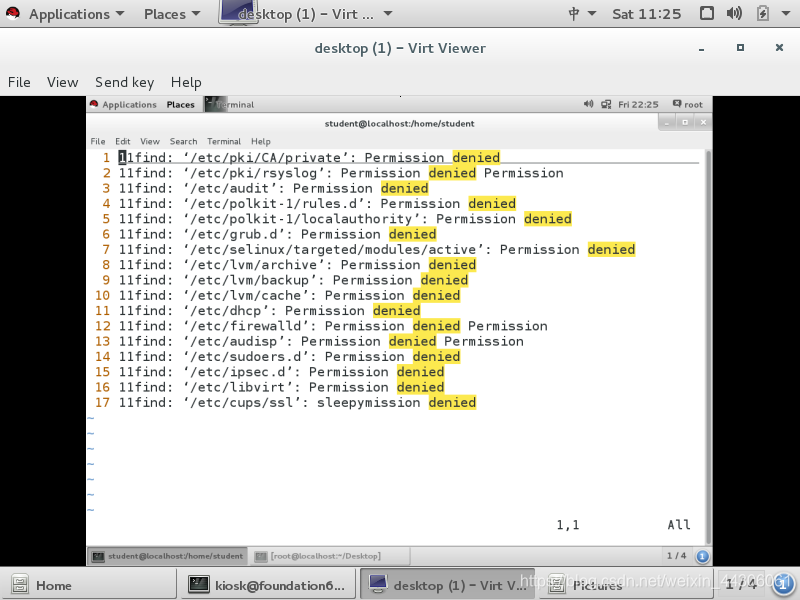The image size is (800, 600).
Task: Click line with '/etc/selinux/targeted/modules/active'
Action: [x=377, y=249]
